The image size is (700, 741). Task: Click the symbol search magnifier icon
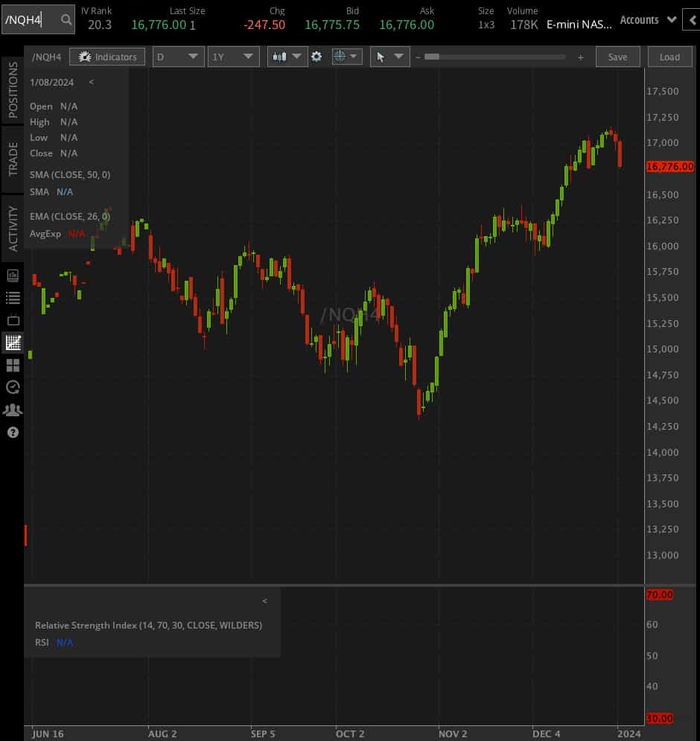[66, 19]
